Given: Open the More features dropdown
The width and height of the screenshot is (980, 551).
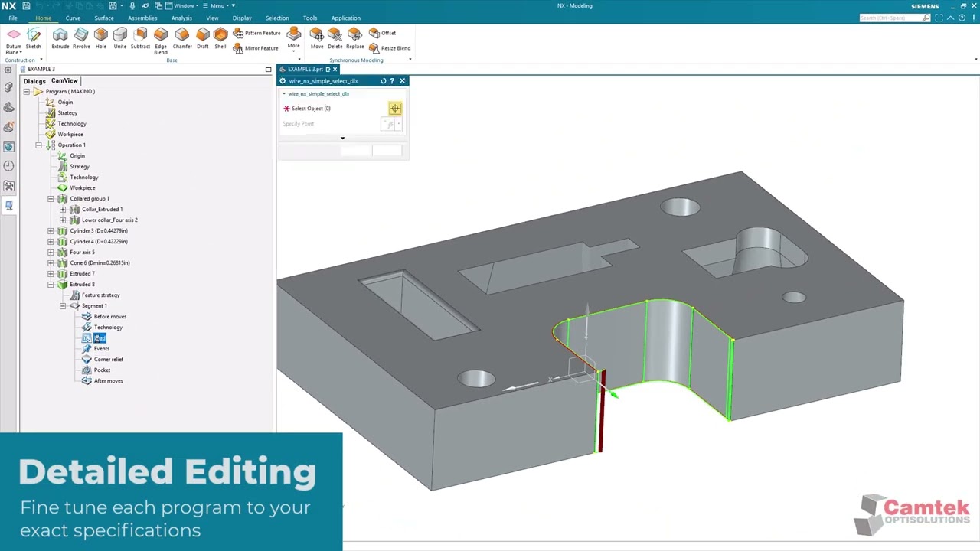Looking at the screenshot, I should (294, 40).
